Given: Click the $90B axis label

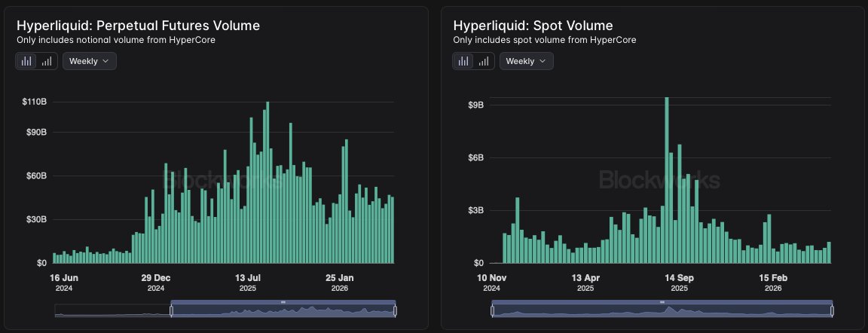Looking at the screenshot, I should pos(35,132).
